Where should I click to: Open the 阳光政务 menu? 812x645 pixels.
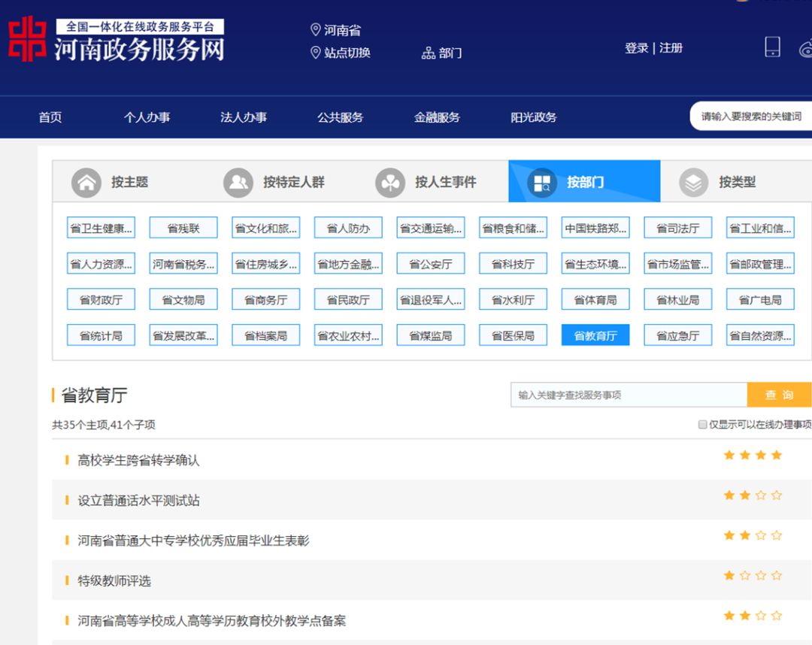tap(533, 117)
